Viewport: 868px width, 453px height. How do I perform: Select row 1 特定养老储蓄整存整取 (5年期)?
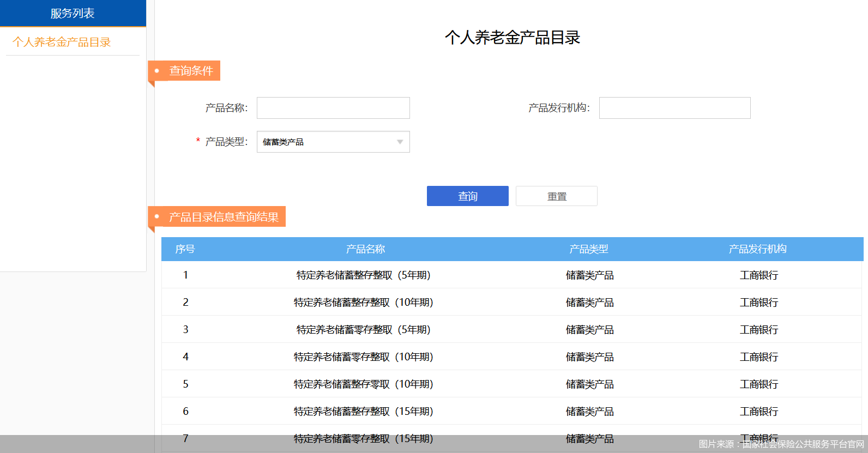pyautogui.click(x=363, y=275)
